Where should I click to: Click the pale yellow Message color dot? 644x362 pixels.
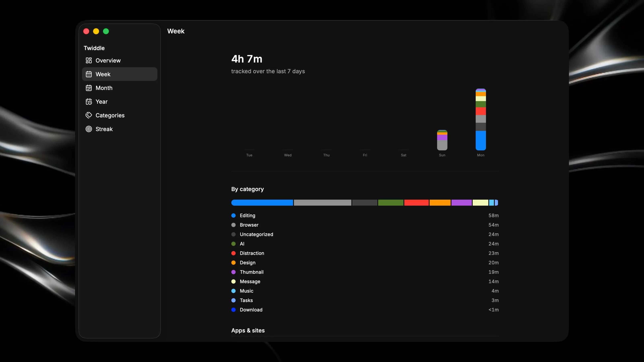(x=233, y=281)
